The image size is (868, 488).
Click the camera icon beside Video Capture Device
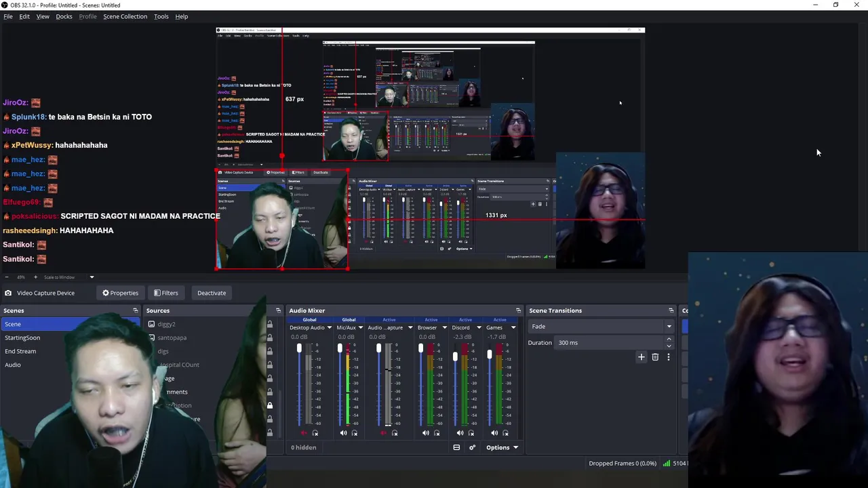tap(7, 293)
